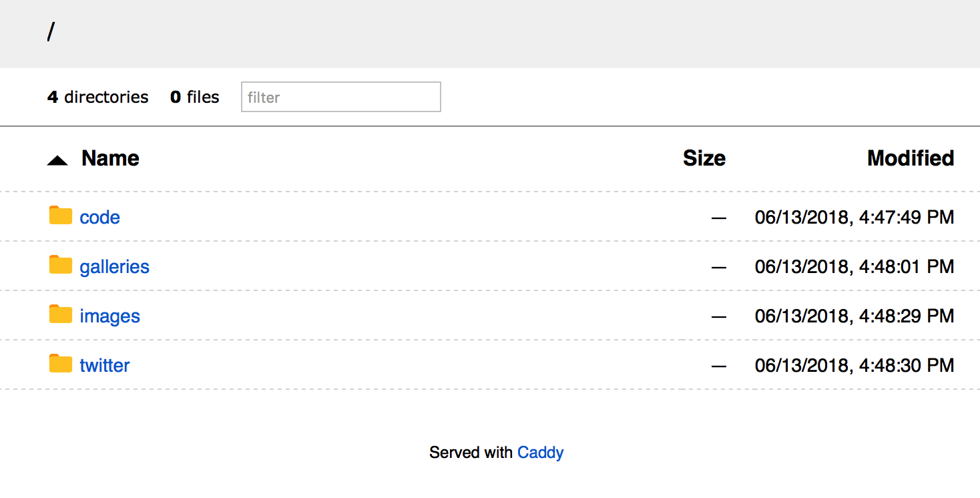Click the "0 files" count label
The height and width of the screenshot is (498, 980).
pos(195,97)
